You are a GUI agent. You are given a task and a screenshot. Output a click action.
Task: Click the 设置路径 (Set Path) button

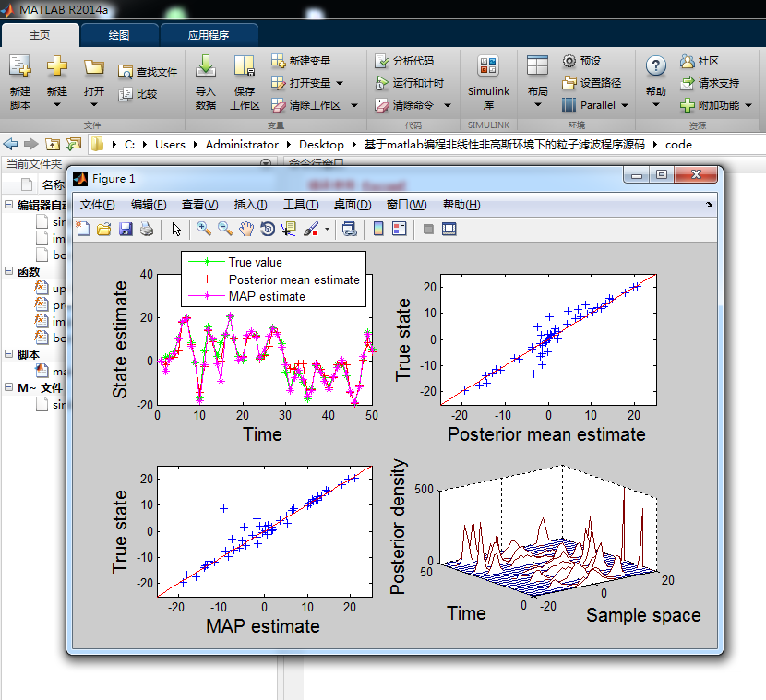[592, 83]
